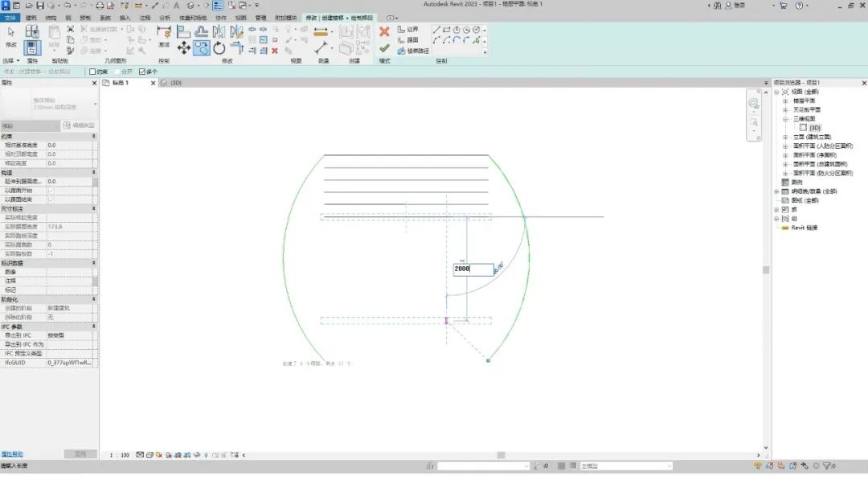Screen dimensions: 868x489
Task: Select the Move tool in the ribbon
Action: [183, 48]
